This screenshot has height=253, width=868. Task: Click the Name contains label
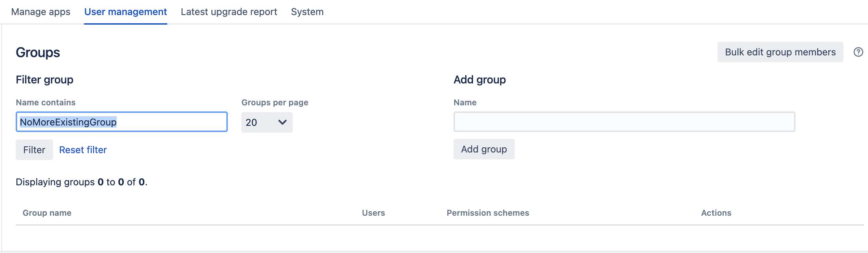point(46,102)
